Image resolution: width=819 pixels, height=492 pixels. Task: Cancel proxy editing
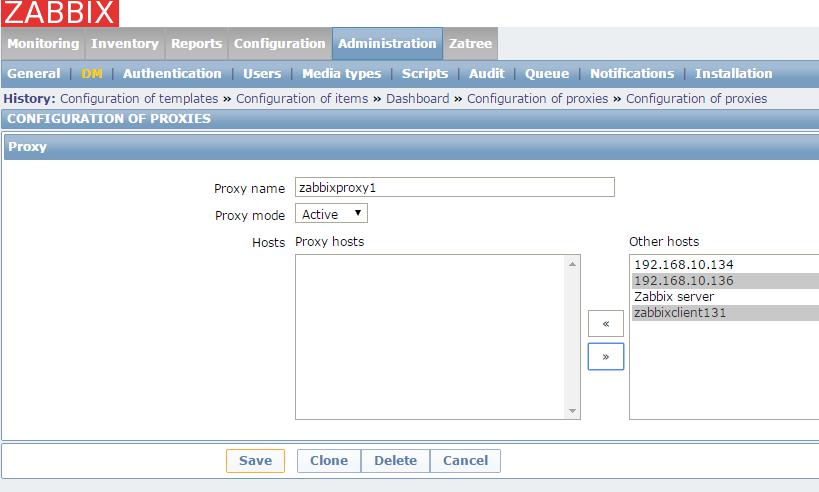[465, 461]
